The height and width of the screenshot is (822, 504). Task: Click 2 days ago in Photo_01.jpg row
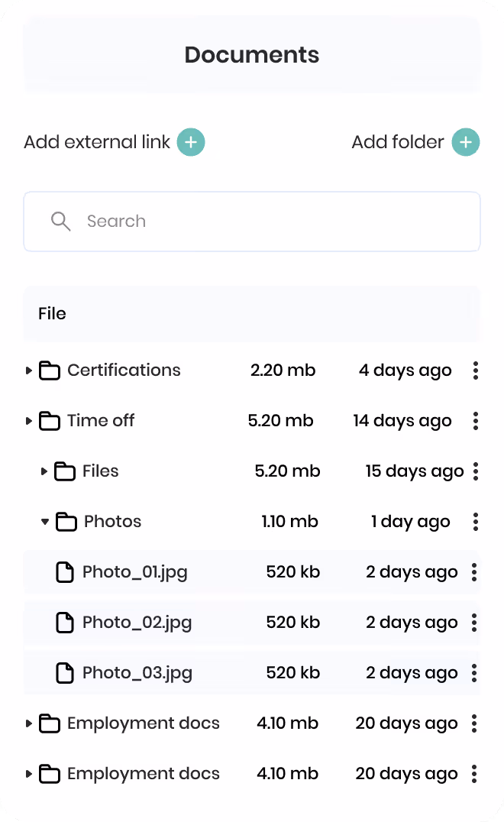pyautogui.click(x=412, y=572)
